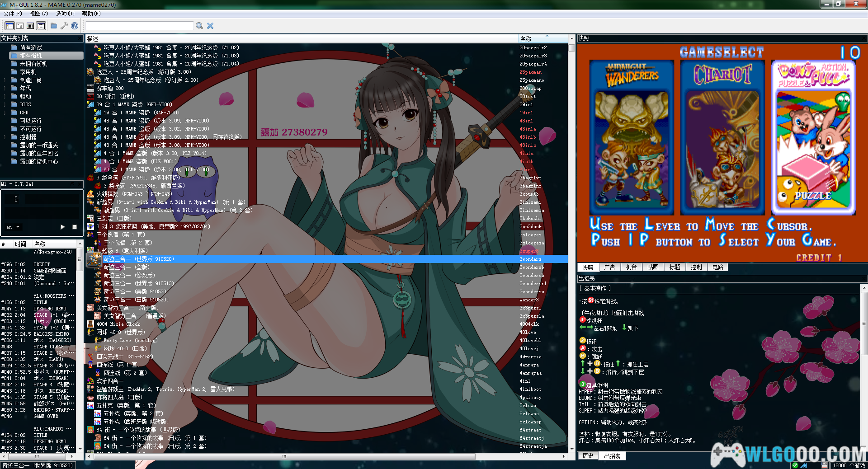Viewport: 868px width, 469px height.
Task: Open settings with the wrench icon
Action: pyautogui.click(x=64, y=26)
